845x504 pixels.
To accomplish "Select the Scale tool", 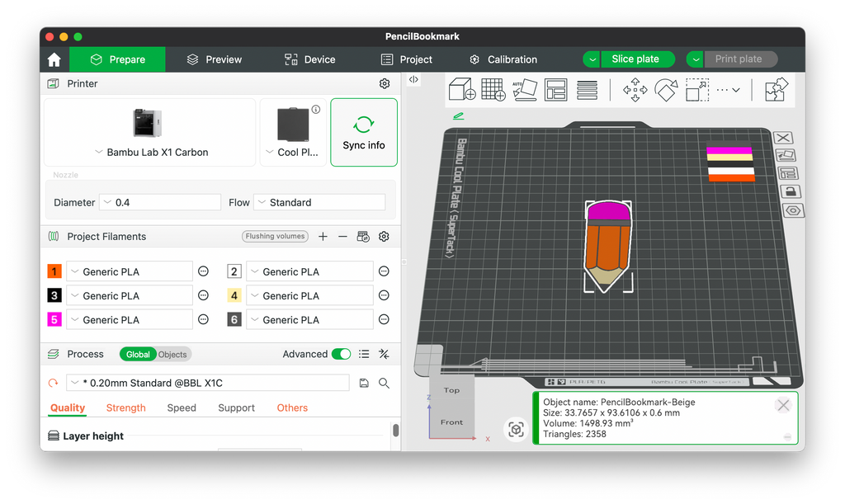I will pyautogui.click(x=696, y=89).
